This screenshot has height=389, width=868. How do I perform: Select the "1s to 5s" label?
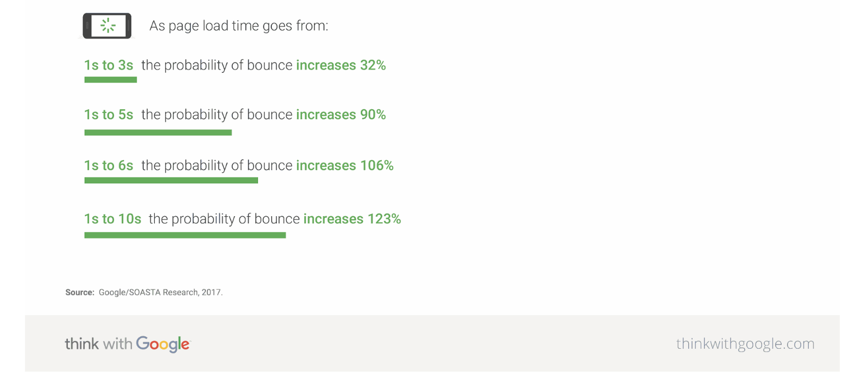click(109, 115)
